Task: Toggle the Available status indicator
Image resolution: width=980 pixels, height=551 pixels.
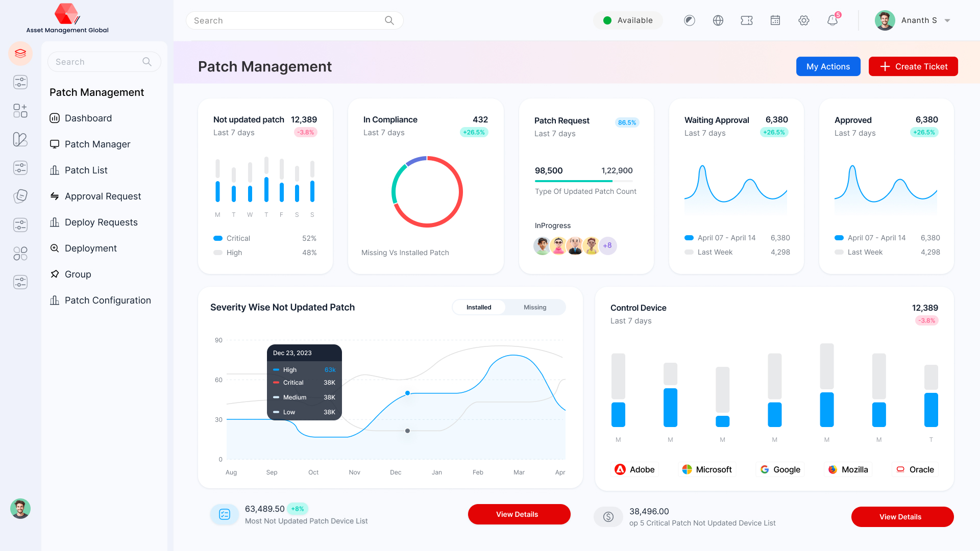Action: point(628,20)
